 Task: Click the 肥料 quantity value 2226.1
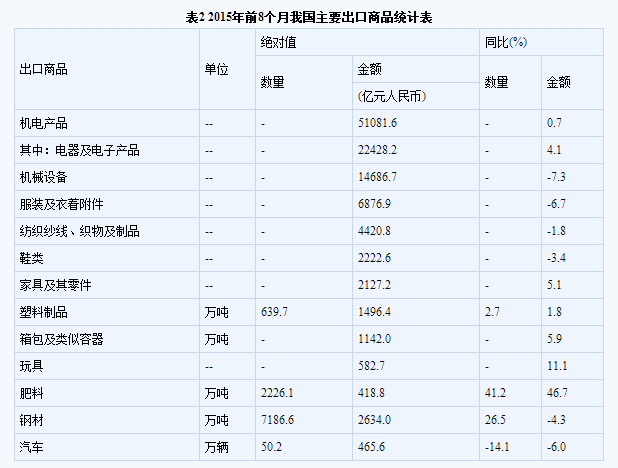coord(279,393)
